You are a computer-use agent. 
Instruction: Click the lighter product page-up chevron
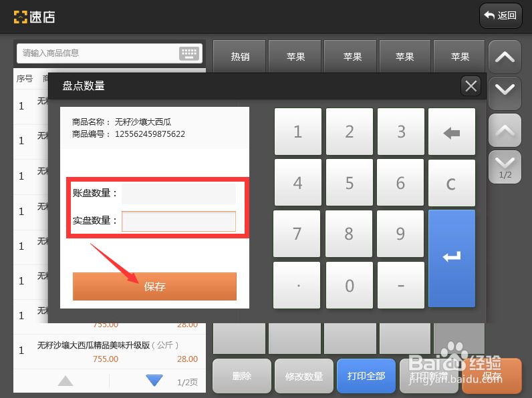click(505, 130)
